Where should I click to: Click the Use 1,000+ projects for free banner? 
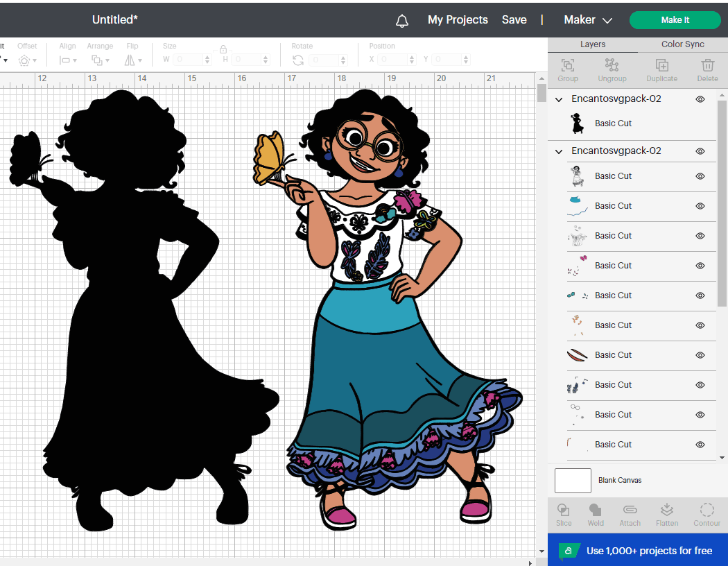coord(637,551)
